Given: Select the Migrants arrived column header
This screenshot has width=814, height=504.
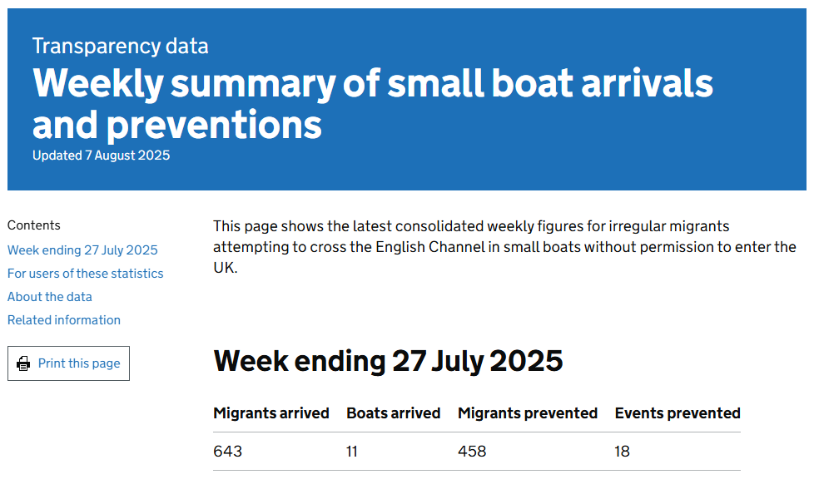Looking at the screenshot, I should [271, 413].
